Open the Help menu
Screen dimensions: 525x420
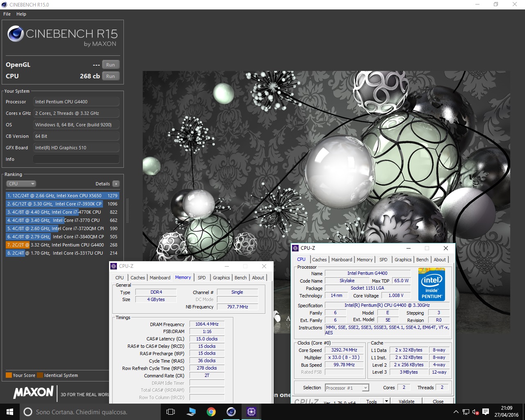coord(21,14)
